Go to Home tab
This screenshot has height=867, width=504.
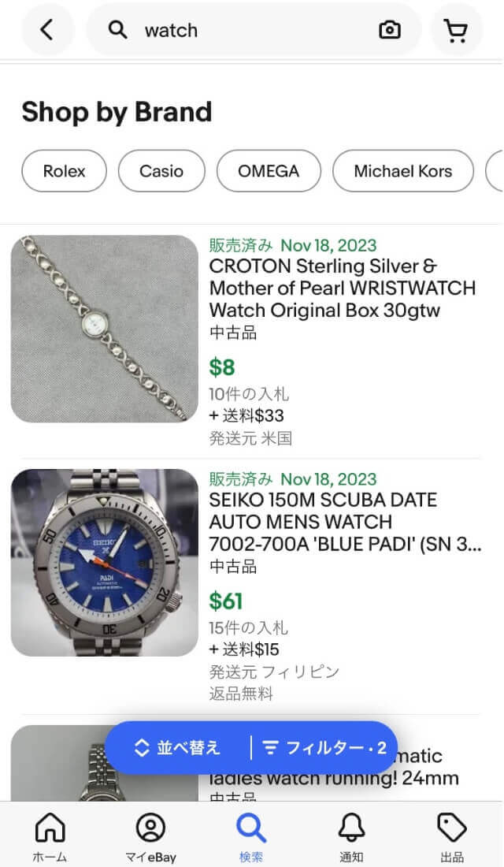tap(50, 837)
